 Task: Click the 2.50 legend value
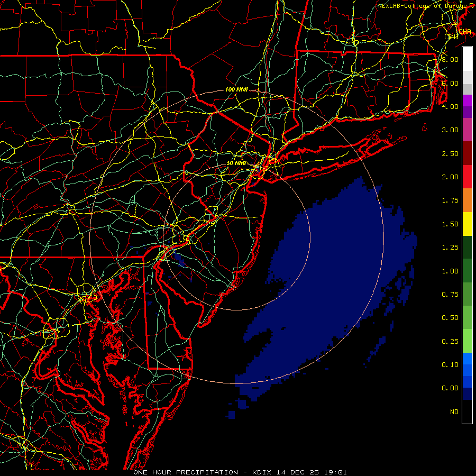click(x=450, y=153)
